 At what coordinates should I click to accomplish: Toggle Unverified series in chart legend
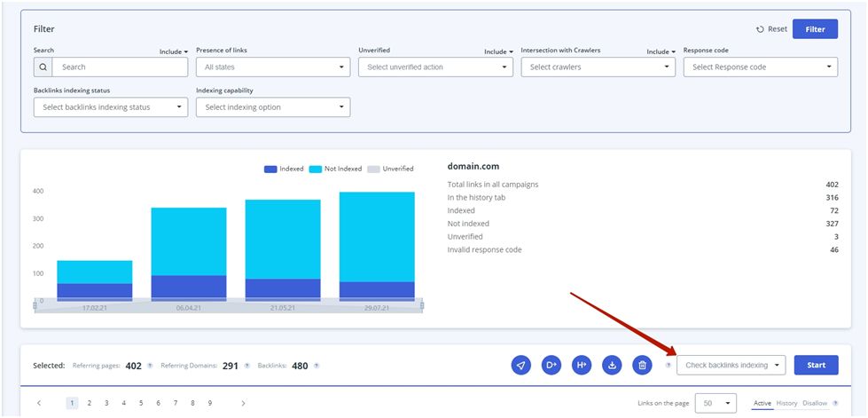coord(390,169)
